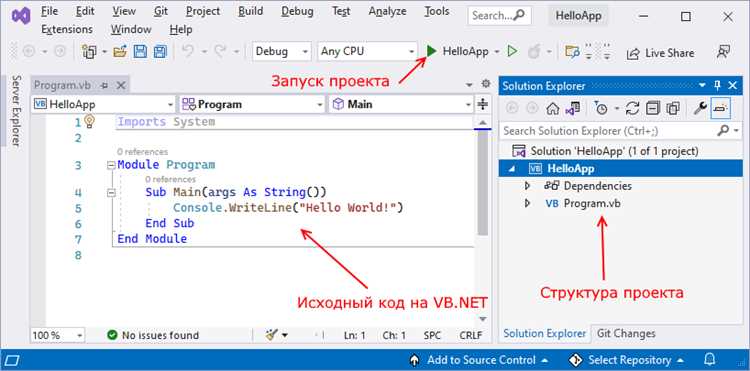
Task: Start debugging with the green HelloApp arrow
Action: (432, 51)
